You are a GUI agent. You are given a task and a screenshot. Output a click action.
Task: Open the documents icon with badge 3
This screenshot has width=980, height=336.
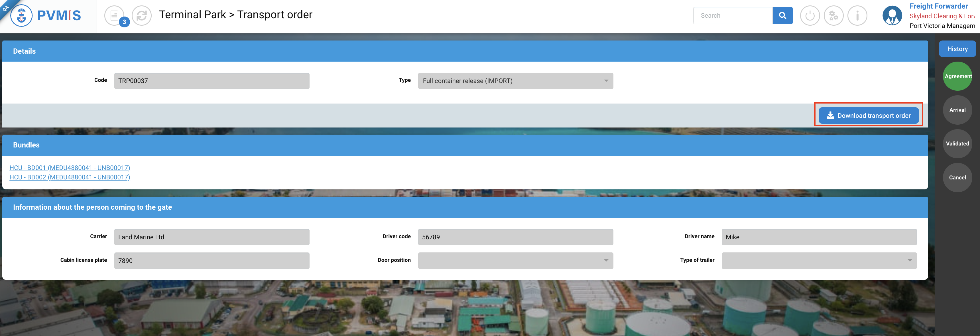pyautogui.click(x=115, y=16)
